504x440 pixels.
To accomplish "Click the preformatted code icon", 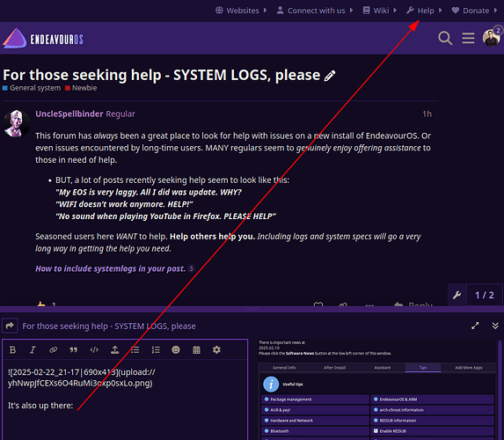I will click(94, 349).
